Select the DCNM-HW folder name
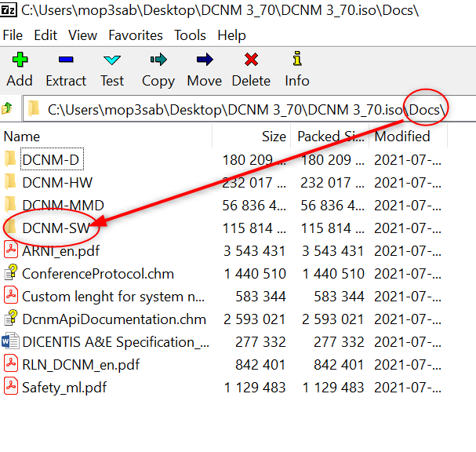 click(x=57, y=183)
